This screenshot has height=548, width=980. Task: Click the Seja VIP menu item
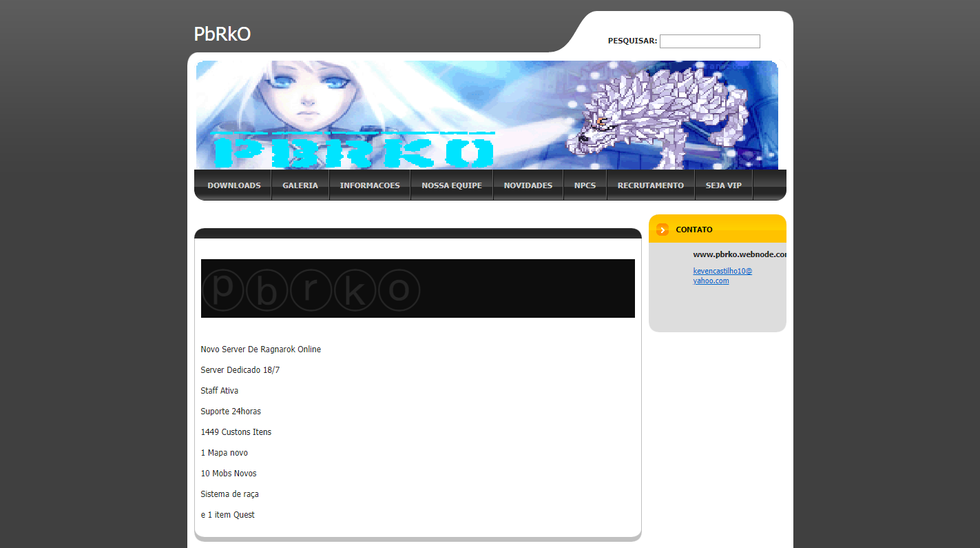[724, 185]
